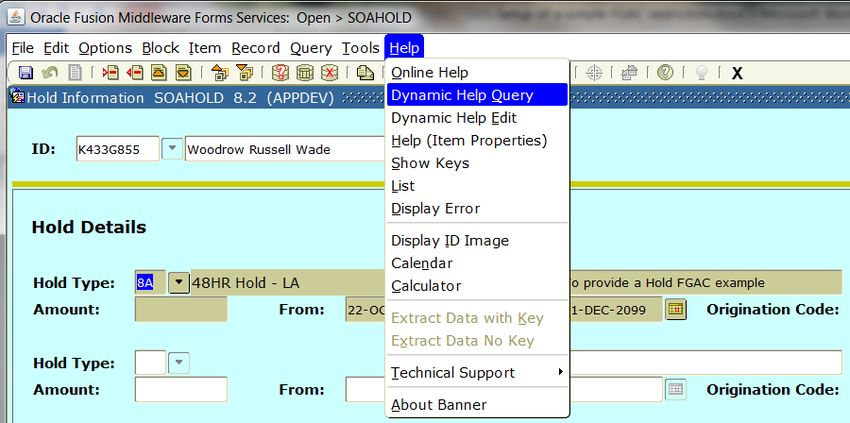Open the Record menu
850x423 pixels.
(x=255, y=48)
